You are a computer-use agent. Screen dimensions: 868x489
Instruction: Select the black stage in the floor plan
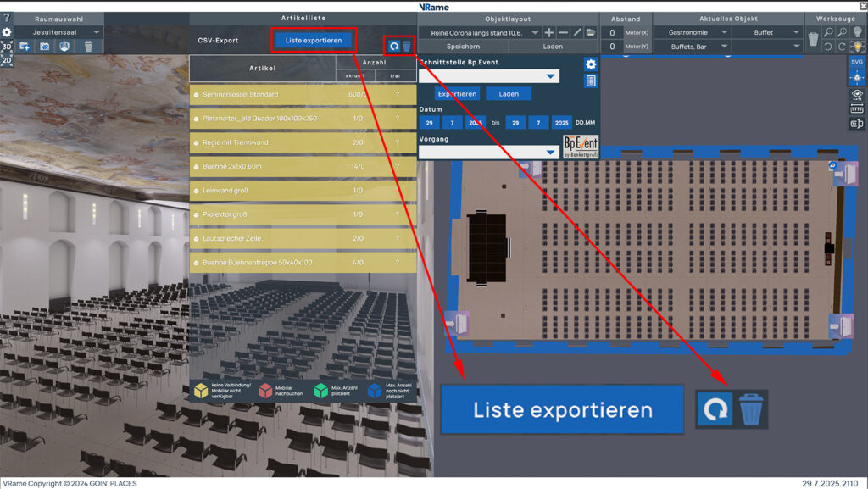tap(487, 247)
